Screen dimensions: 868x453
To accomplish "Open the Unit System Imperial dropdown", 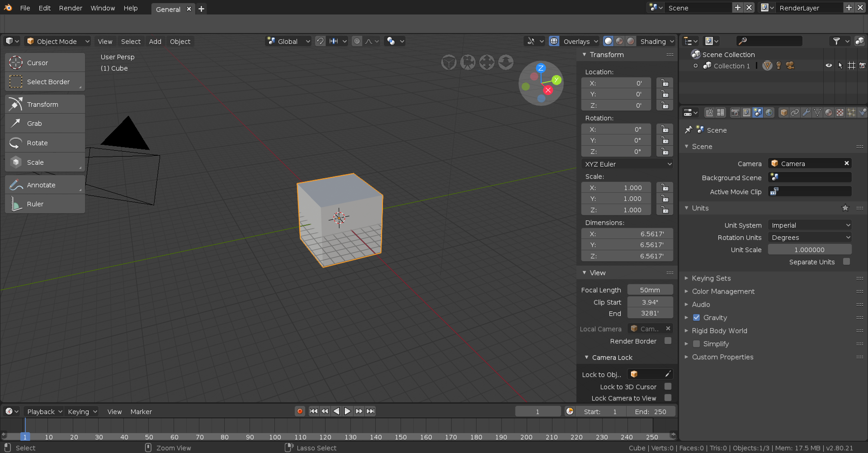I will point(810,225).
